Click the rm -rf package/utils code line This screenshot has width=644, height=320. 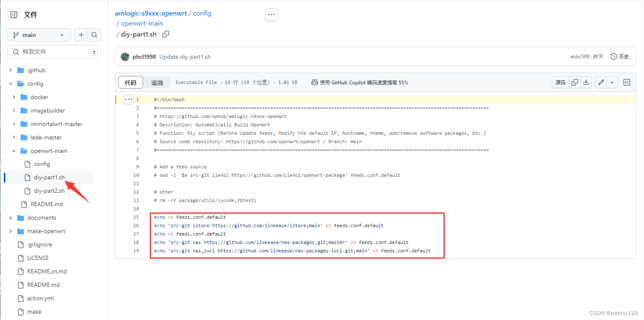tap(205, 200)
